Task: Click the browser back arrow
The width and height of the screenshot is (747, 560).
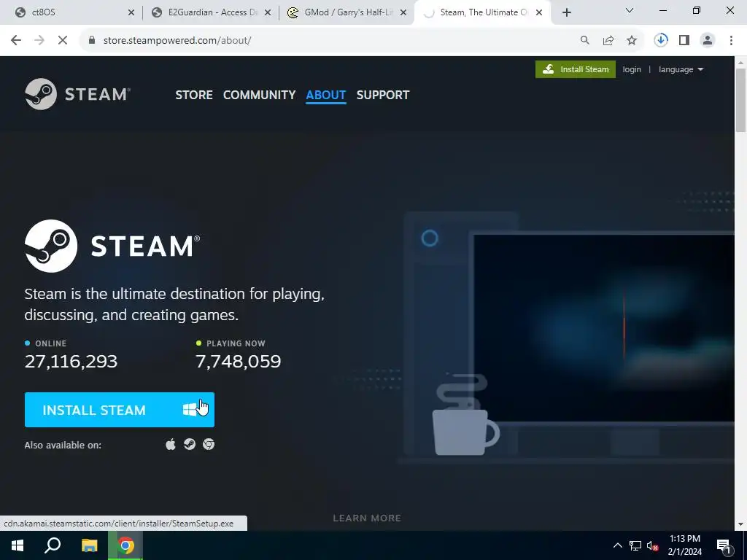Action: tap(16, 41)
